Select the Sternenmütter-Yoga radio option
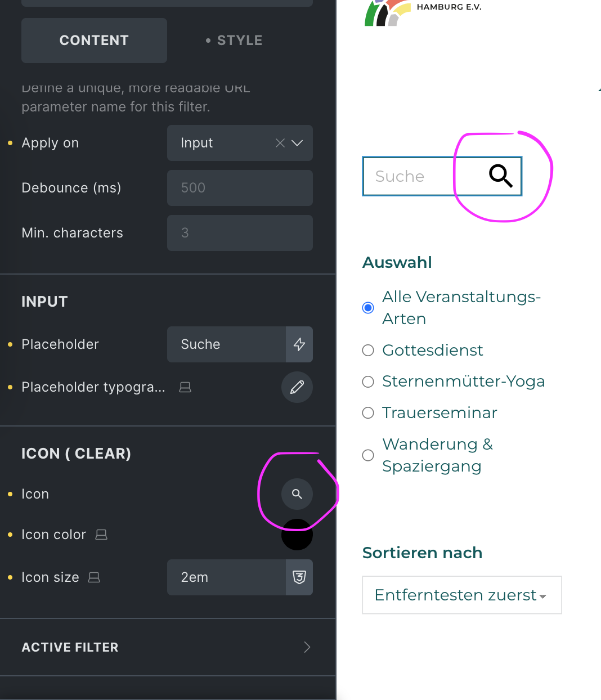The width and height of the screenshot is (601, 700). [x=368, y=382]
